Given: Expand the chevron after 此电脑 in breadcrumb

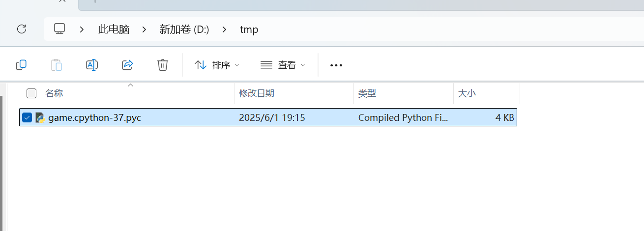Looking at the screenshot, I should tap(144, 29).
